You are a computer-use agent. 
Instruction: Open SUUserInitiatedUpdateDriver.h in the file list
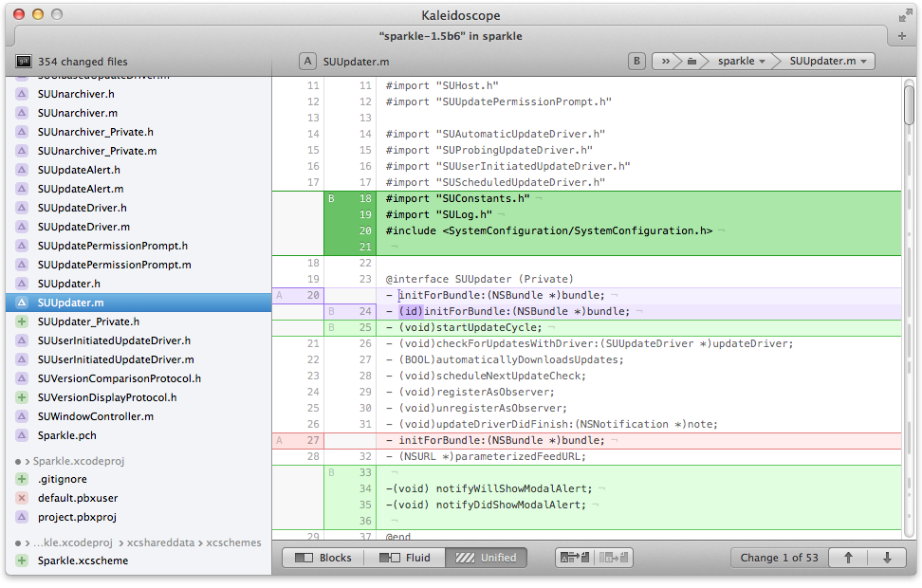[x=138, y=341]
